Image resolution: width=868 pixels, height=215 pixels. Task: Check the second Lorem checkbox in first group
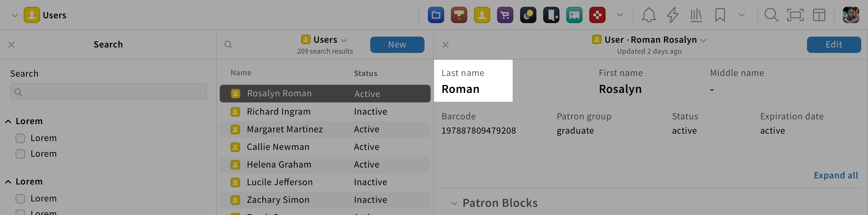click(20, 154)
